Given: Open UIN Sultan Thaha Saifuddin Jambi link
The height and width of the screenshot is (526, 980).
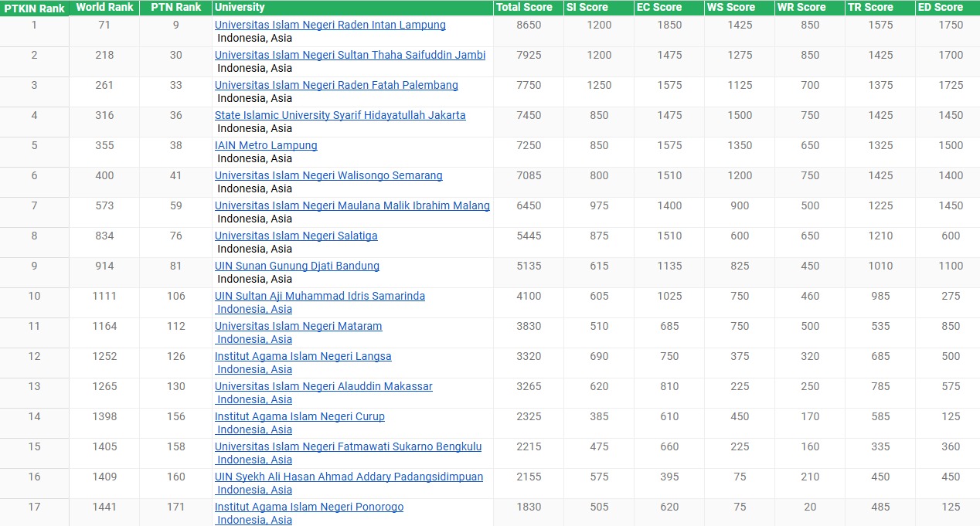Looking at the screenshot, I should pos(350,55).
